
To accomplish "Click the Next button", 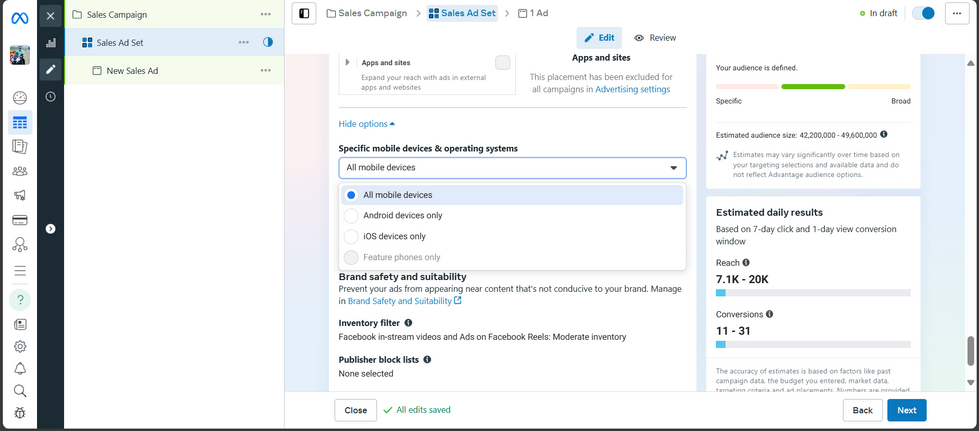I will pyautogui.click(x=907, y=410).
